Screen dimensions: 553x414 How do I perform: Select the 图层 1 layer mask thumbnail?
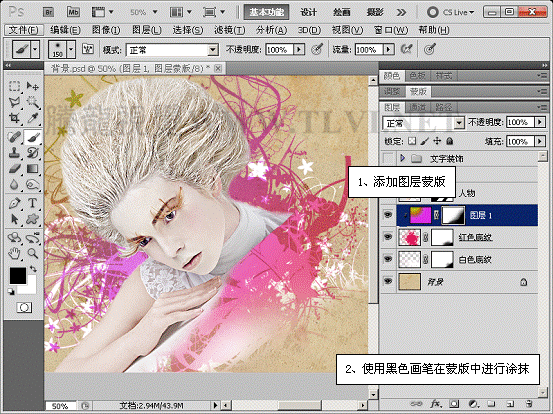click(x=453, y=215)
